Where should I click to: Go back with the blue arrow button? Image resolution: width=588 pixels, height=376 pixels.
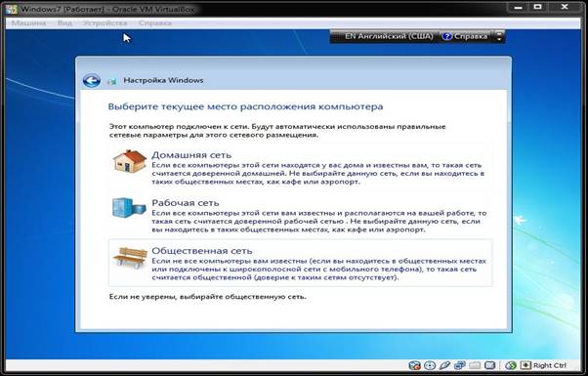click(x=92, y=80)
